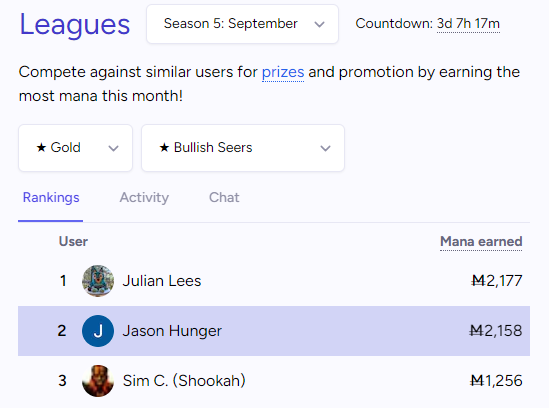This screenshot has height=408, width=549.
Task: Click the chevron in the season selector
Action: (319, 25)
